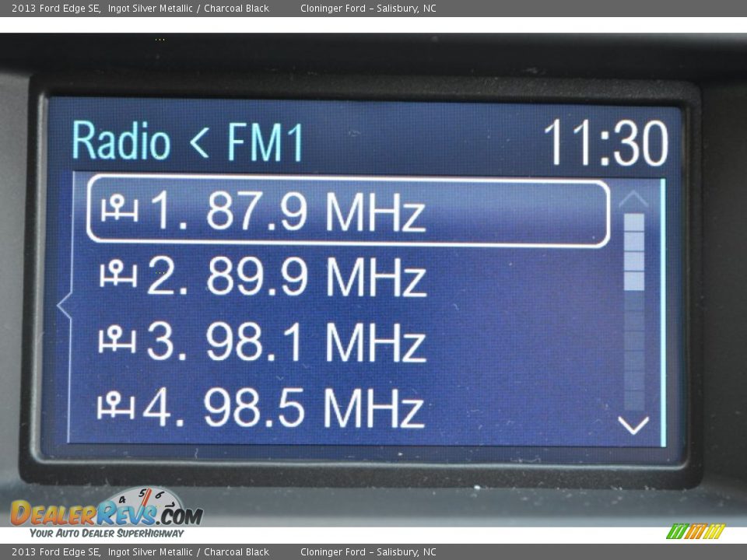Click bottom caption Cloninger Ford - Salisbury, NC

coord(368,552)
